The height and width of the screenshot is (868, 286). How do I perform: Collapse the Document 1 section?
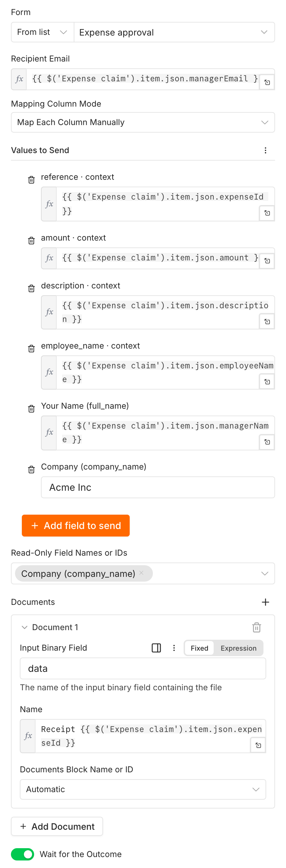25,627
